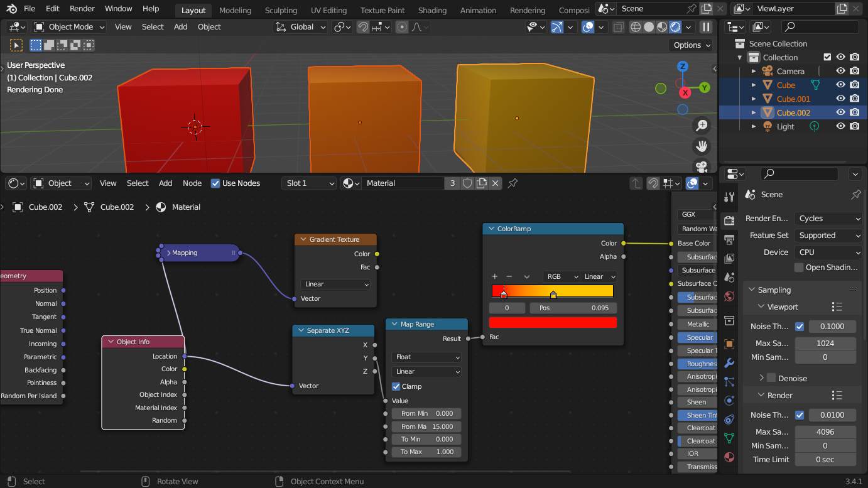Disable Camera in renders
Viewport: 868px width, 488px height.
pyautogui.click(x=854, y=71)
